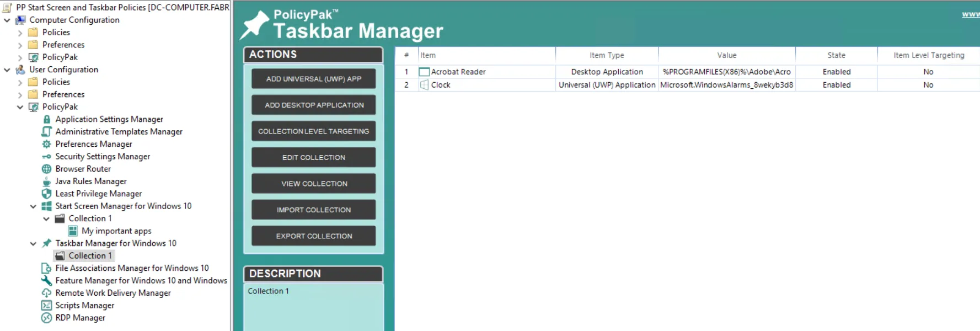Image resolution: width=980 pixels, height=331 pixels.
Task: Sort by the State column header
Action: pyautogui.click(x=836, y=55)
